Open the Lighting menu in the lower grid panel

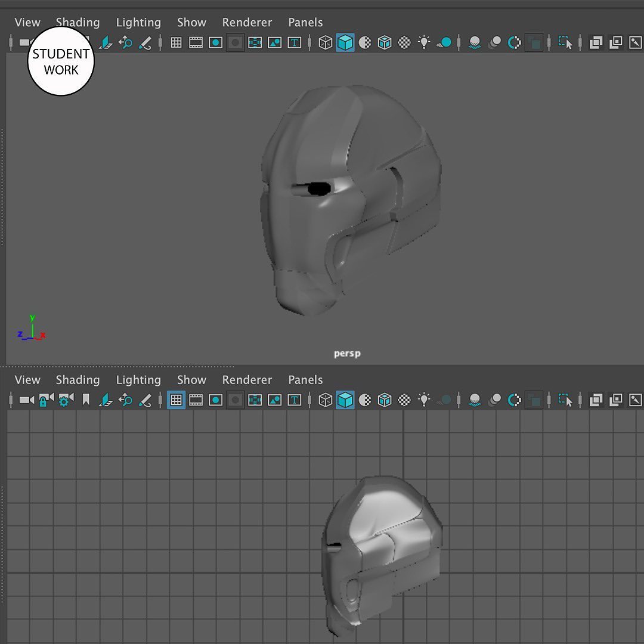tap(138, 380)
